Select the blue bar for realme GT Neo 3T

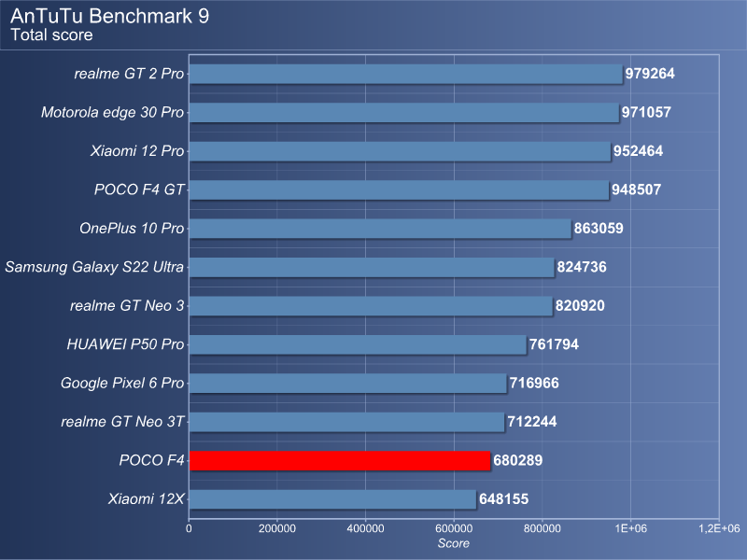(346, 422)
